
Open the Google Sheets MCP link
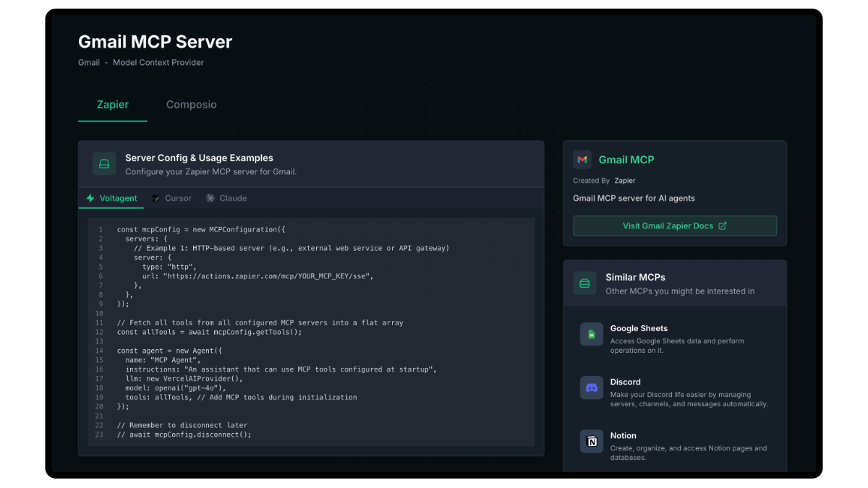pos(675,338)
